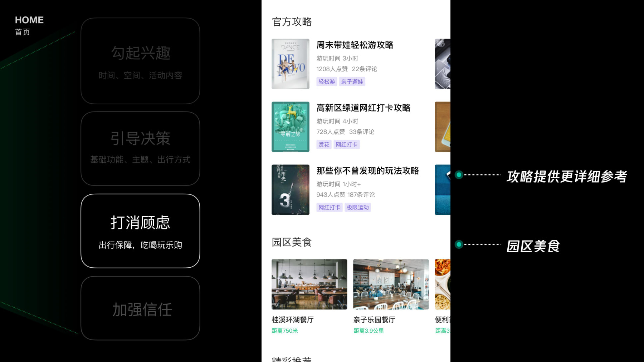The image size is (644, 362).
Task: Select the 网红打卡 tag on third guide
Action: click(346, 144)
